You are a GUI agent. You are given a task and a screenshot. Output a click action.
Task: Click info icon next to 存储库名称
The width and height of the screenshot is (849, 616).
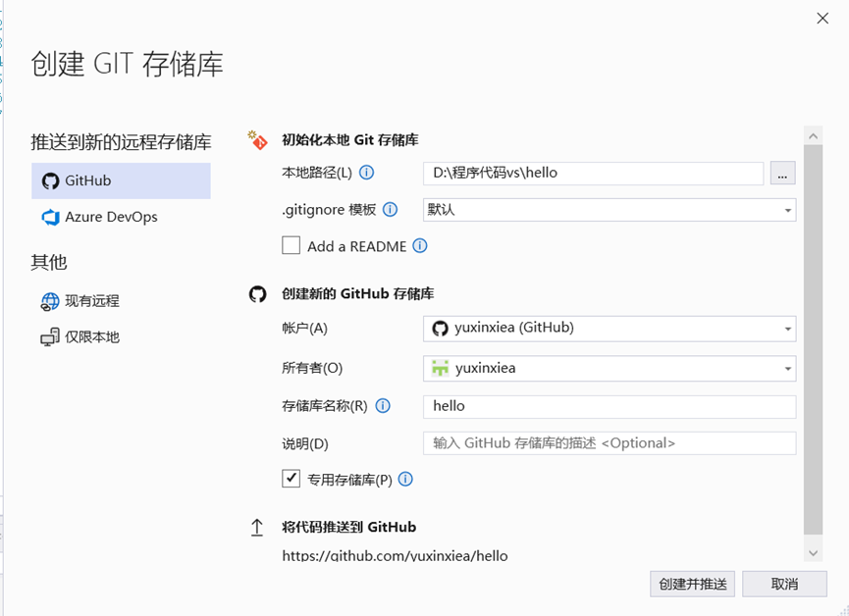tap(383, 405)
